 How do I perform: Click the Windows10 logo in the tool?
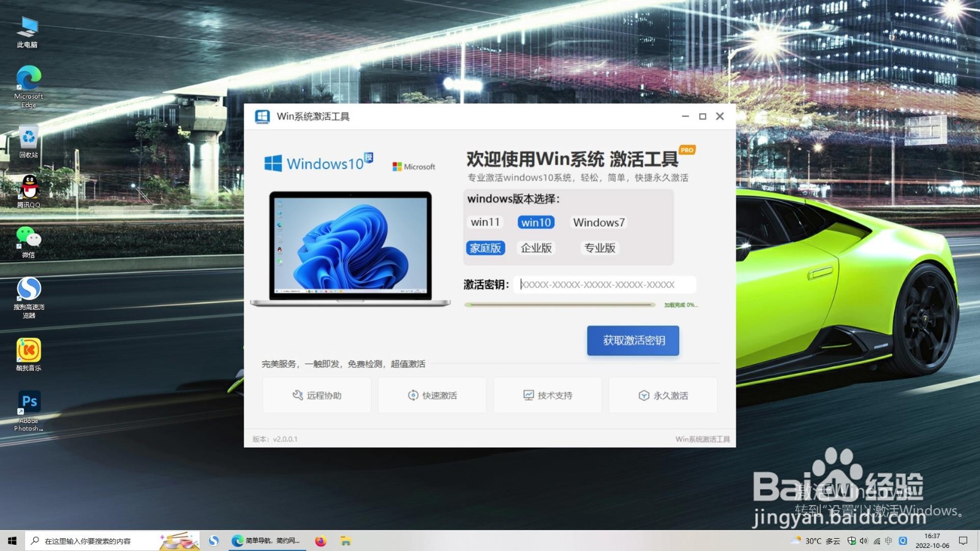click(318, 163)
